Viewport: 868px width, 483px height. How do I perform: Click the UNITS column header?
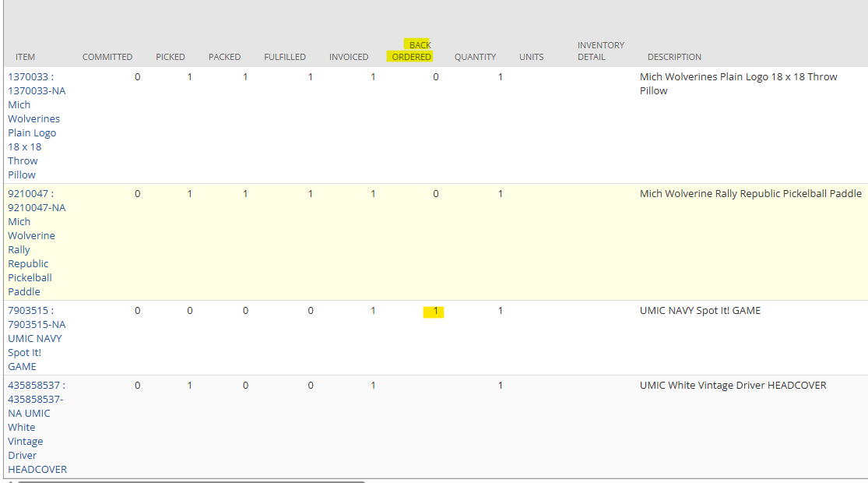[532, 57]
